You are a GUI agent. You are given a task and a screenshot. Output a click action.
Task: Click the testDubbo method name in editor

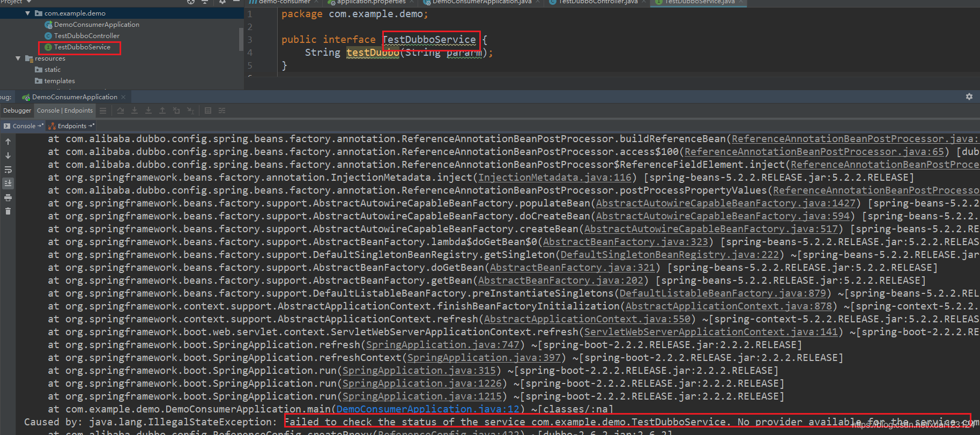373,53
